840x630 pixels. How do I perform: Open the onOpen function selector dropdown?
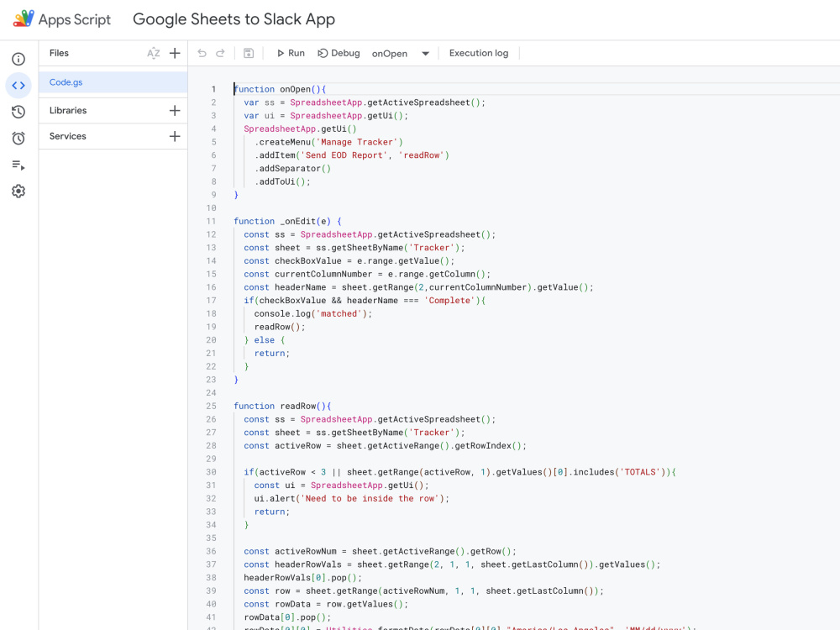pos(401,54)
